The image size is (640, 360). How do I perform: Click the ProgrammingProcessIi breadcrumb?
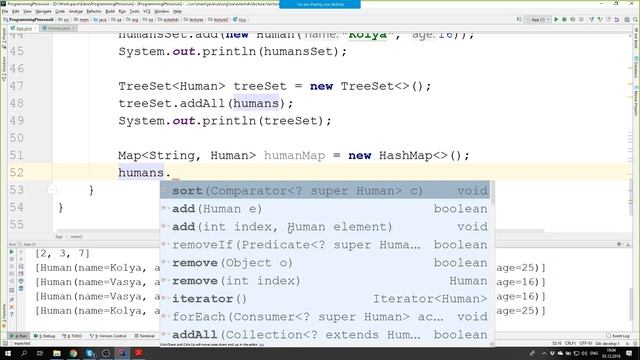click(x=29, y=20)
